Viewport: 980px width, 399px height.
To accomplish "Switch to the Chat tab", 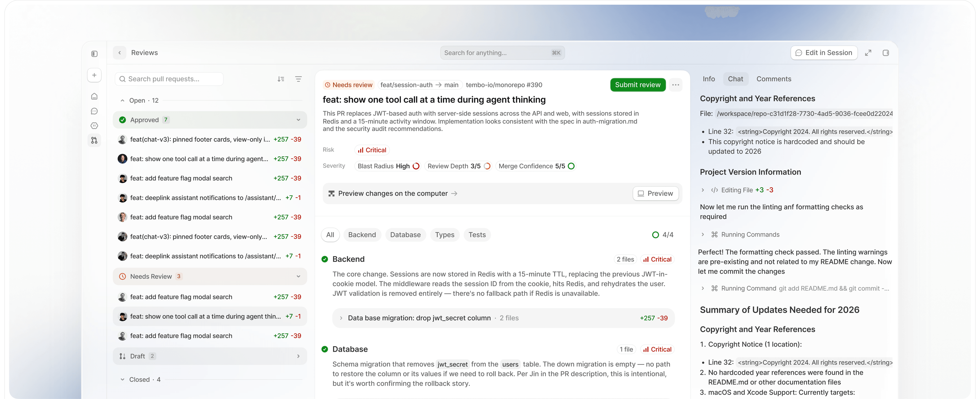I will [735, 79].
